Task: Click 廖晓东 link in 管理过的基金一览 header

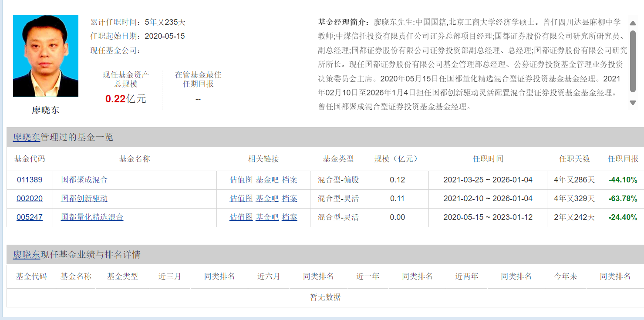Action: [x=27, y=137]
